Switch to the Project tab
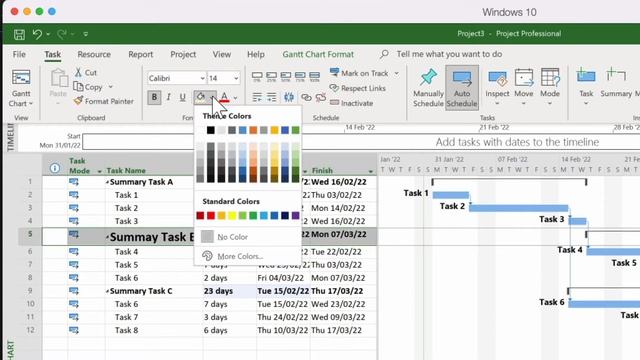The image size is (640, 360). pos(183,54)
